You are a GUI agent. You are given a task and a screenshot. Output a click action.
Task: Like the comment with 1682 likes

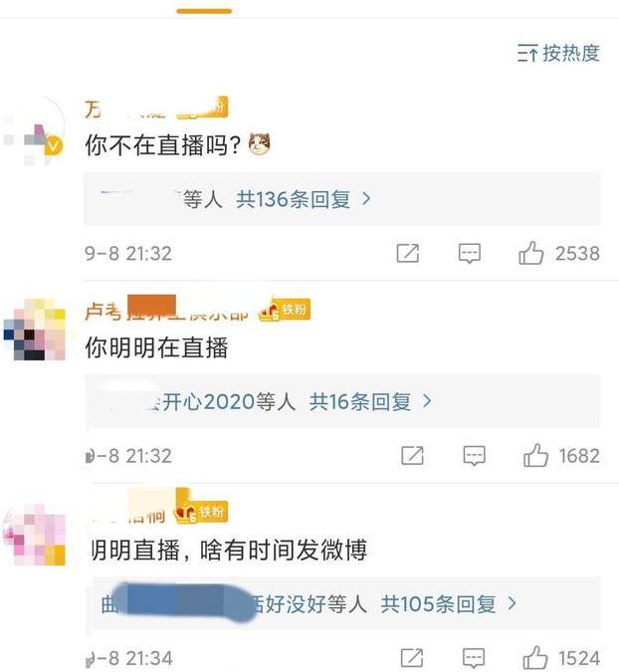[x=535, y=455]
